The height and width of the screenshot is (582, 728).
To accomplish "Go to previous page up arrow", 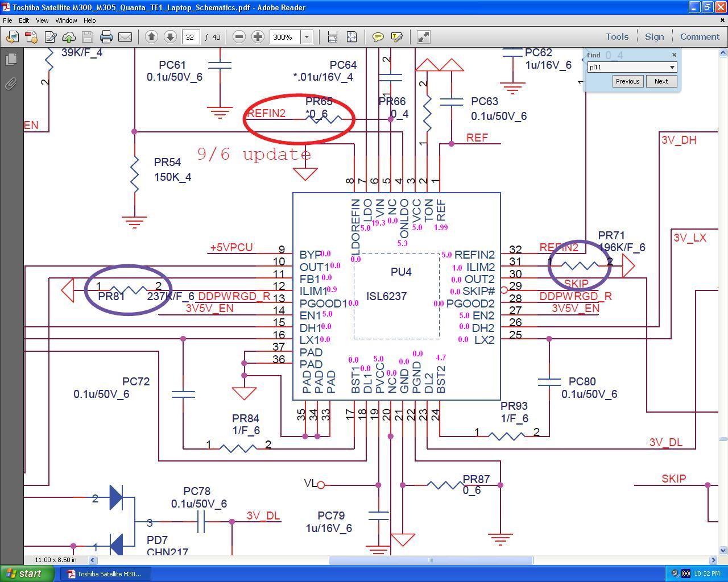I will point(151,37).
